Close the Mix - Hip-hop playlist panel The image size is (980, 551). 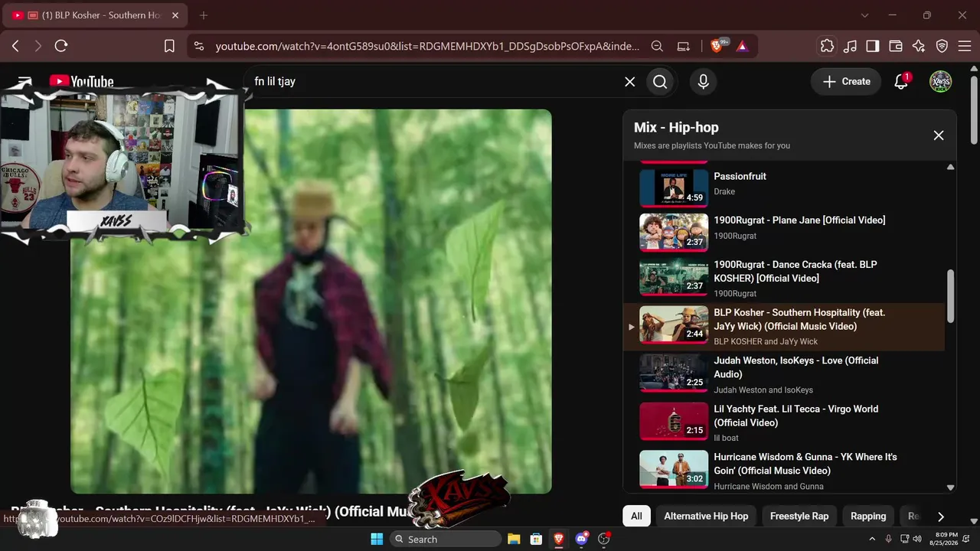938,135
